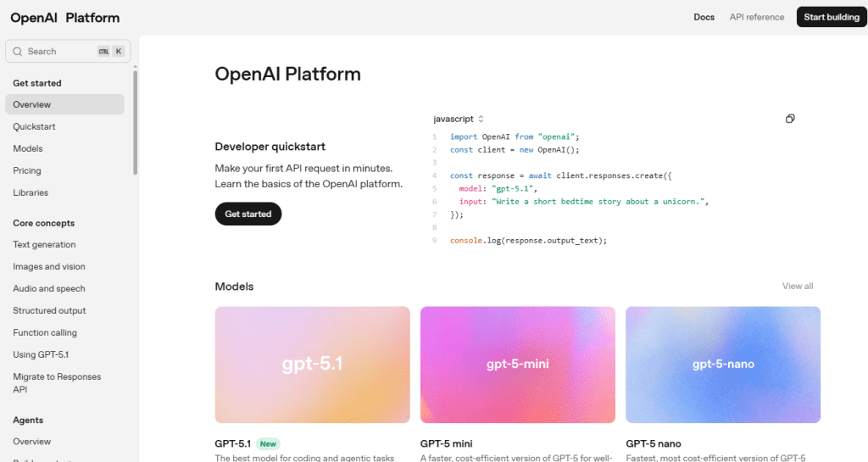Open Audio and speech page
868x462 pixels.
point(49,289)
